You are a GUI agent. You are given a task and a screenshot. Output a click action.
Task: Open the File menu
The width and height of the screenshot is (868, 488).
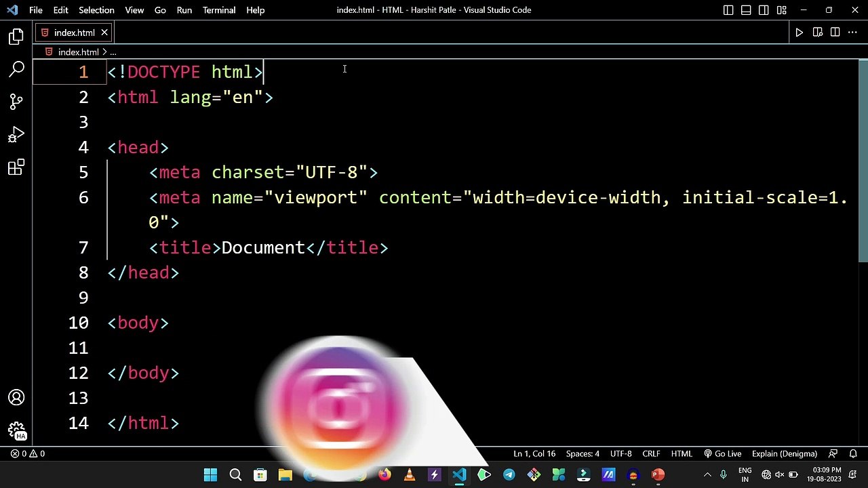[36, 10]
